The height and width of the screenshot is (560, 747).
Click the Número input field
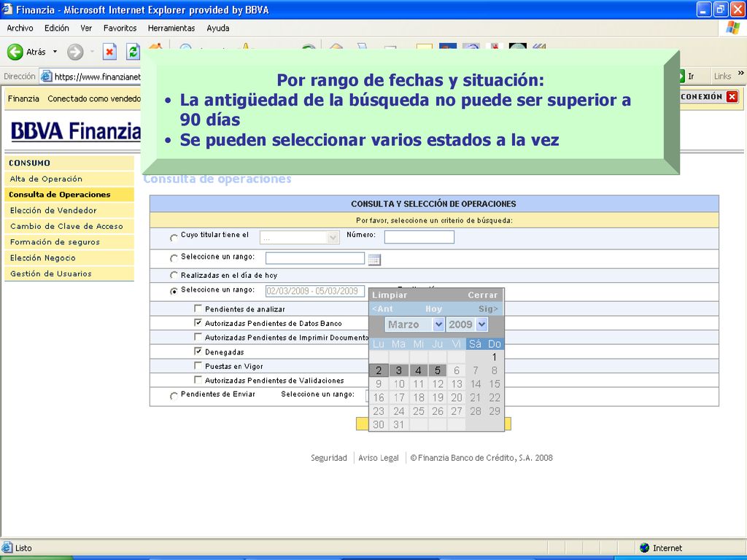click(419, 237)
